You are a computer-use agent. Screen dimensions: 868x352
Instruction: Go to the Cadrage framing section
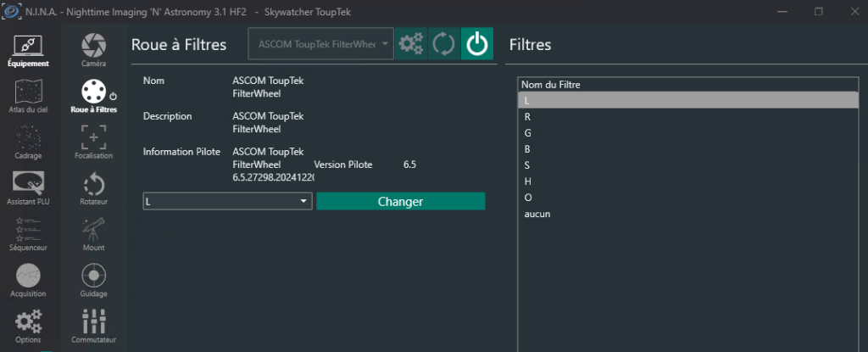tap(28, 143)
